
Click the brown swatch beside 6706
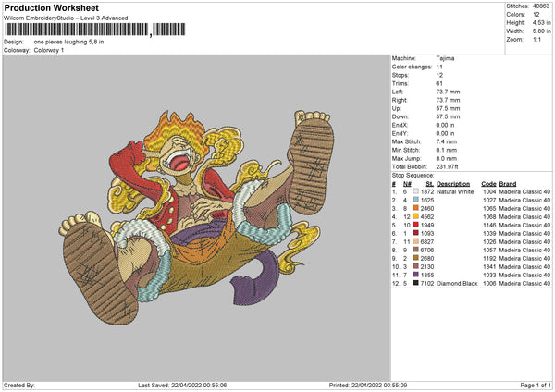(x=415, y=250)
